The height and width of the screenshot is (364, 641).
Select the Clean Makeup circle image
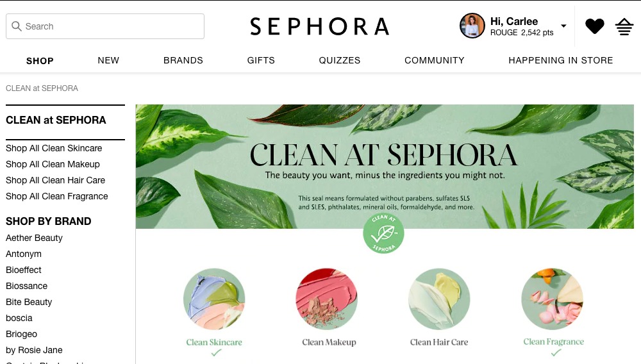(x=327, y=299)
